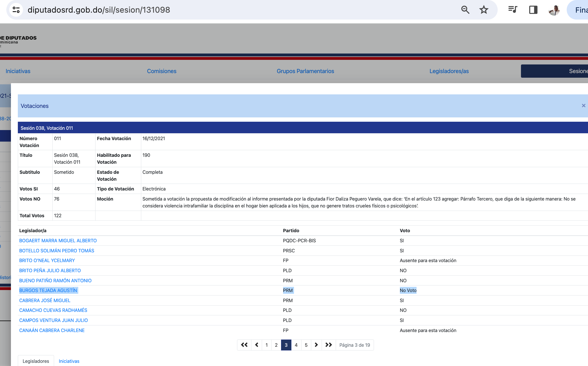Viewport: 588px width, 366px height.
Task: Open the media controls icon in toolbar
Action: 513,10
